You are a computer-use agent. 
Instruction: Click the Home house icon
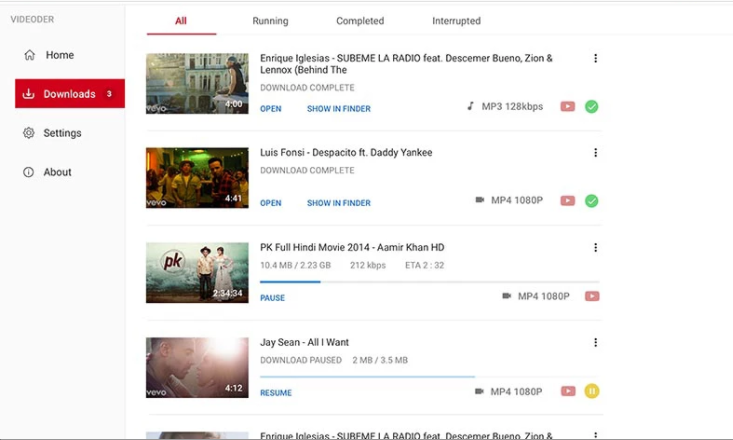pos(29,55)
